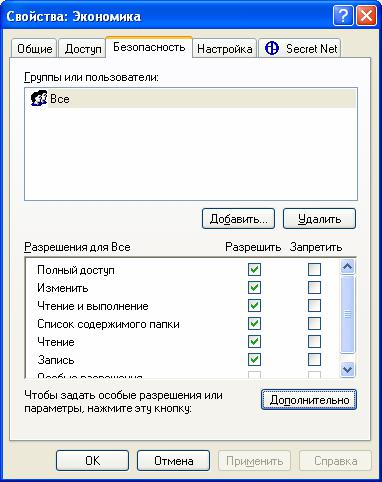The image size is (382, 482).
Task: Check Deny for Список содержимого папки
Action: 314,323
